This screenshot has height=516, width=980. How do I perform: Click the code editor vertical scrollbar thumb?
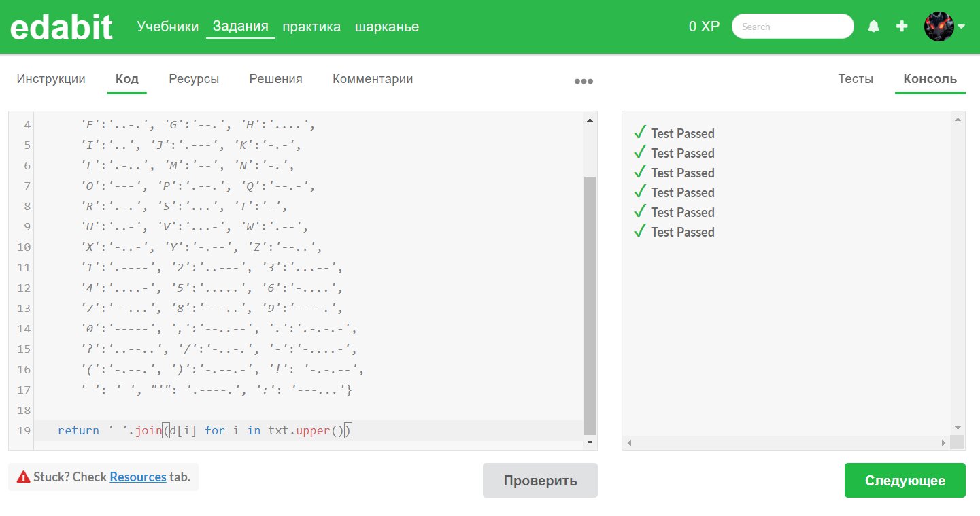tap(590, 306)
